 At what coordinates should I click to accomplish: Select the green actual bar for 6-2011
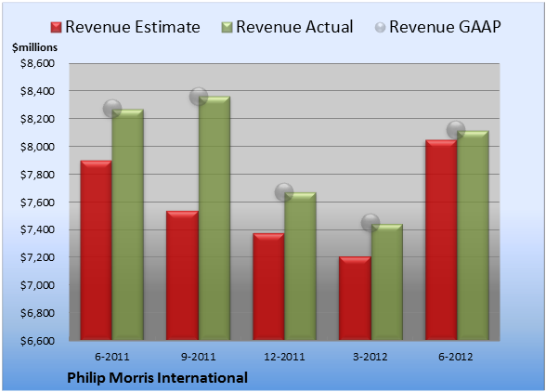pyautogui.click(x=127, y=225)
